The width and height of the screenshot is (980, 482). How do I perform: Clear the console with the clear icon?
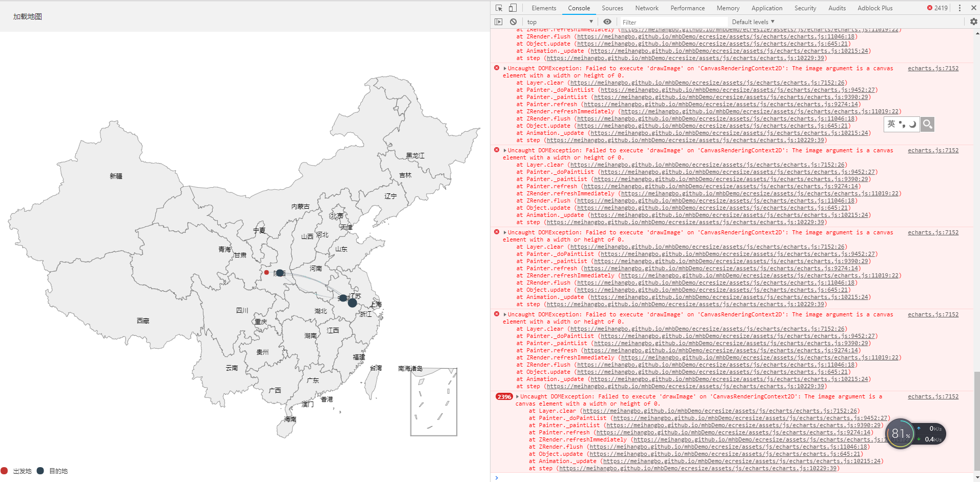(x=513, y=22)
